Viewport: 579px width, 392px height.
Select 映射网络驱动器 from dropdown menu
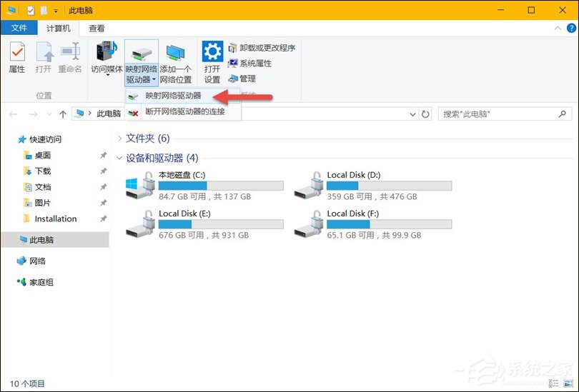point(183,96)
